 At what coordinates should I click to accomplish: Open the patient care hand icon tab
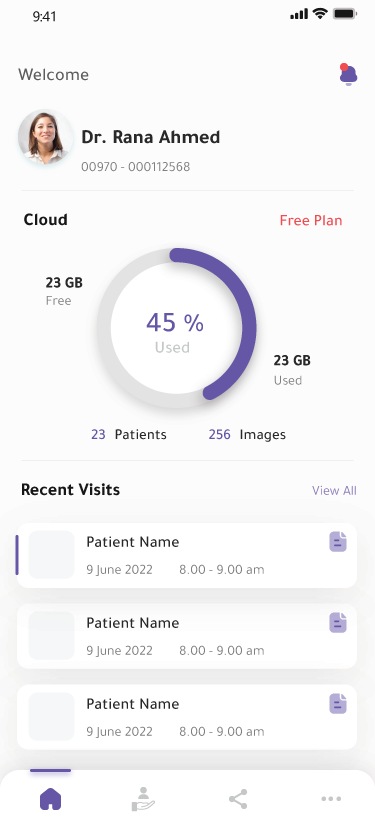tap(143, 799)
